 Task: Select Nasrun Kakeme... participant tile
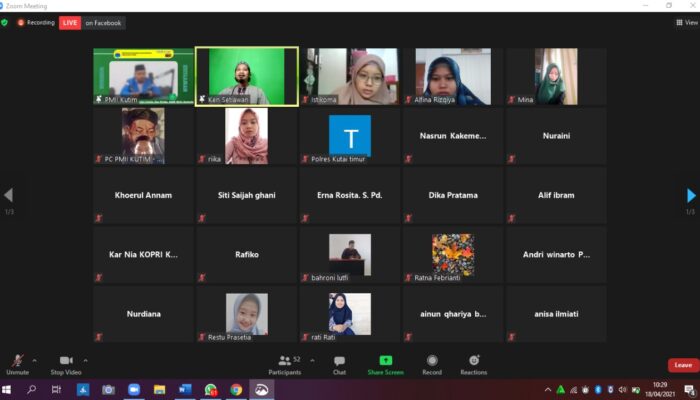(453, 136)
